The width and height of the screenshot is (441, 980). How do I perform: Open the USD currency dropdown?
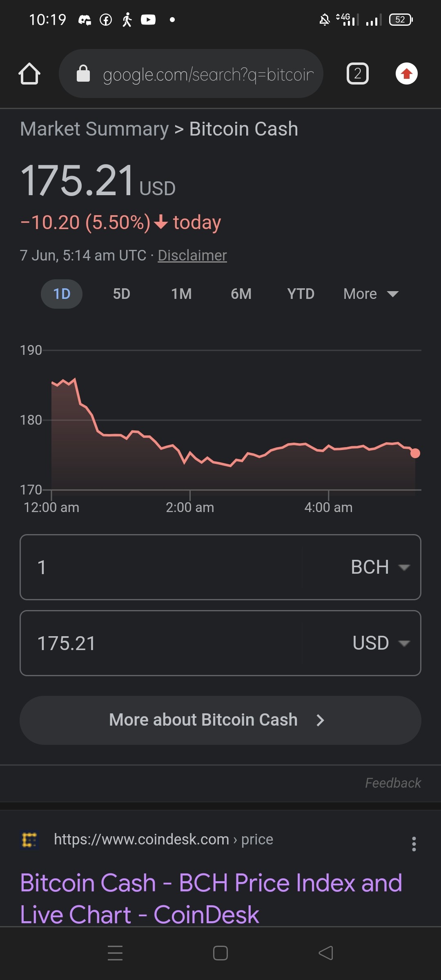point(381,643)
